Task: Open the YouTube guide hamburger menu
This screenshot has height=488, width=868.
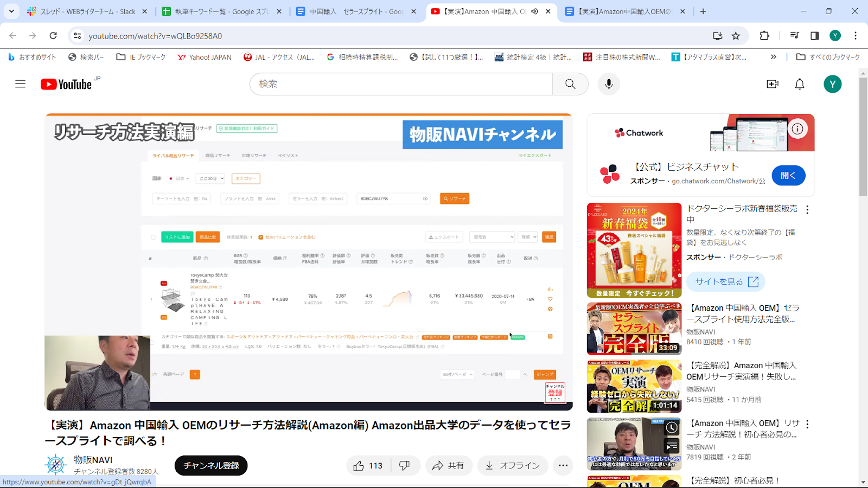Action: pyautogui.click(x=21, y=84)
